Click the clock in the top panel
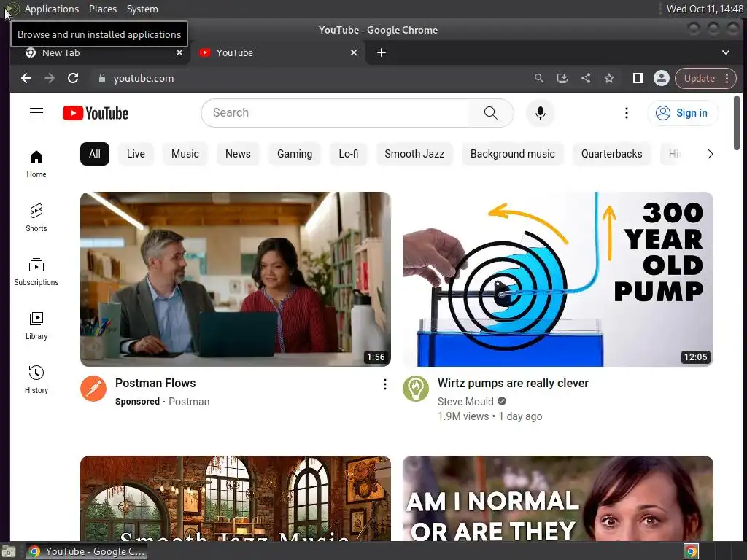This screenshot has height=560, width=747. [x=705, y=9]
